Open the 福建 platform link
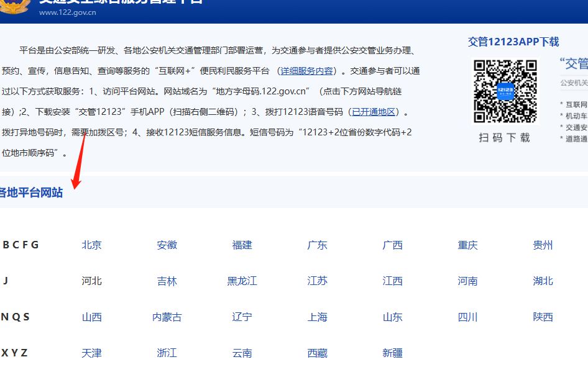 [x=242, y=245]
